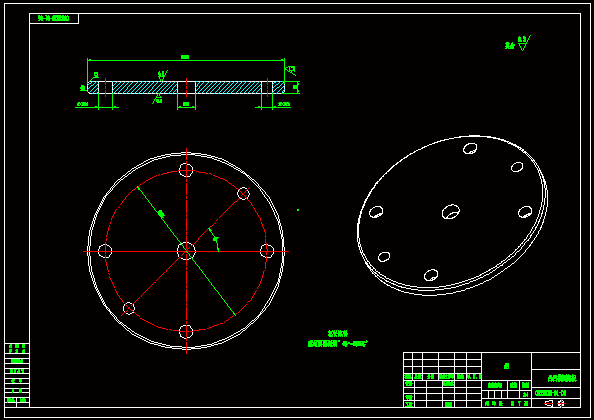Click the company name cell in title block
Viewport: 594px width, 420px height.
(556, 378)
